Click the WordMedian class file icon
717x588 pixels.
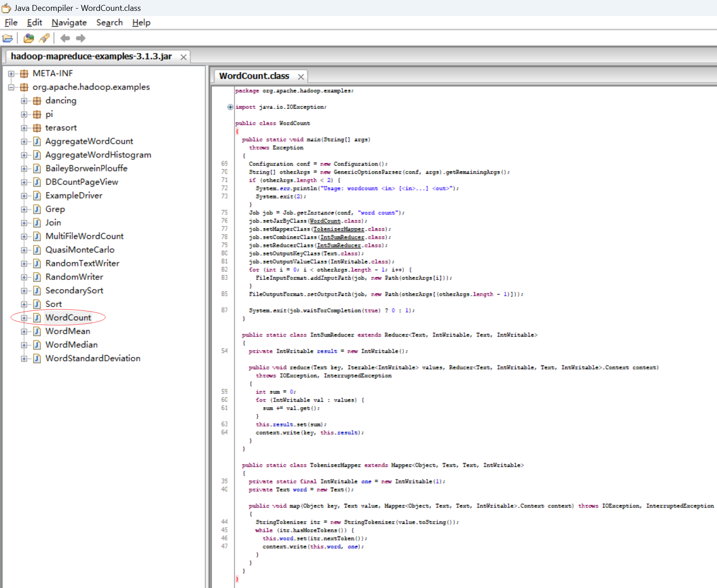[x=37, y=345]
